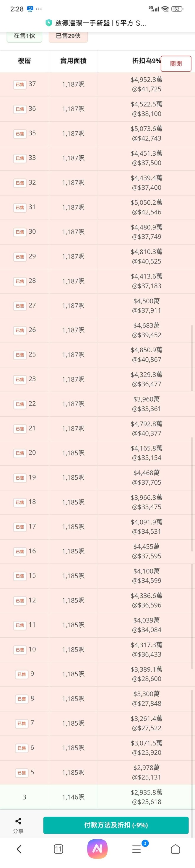Open the browser hamburger menu

tap(136, 849)
